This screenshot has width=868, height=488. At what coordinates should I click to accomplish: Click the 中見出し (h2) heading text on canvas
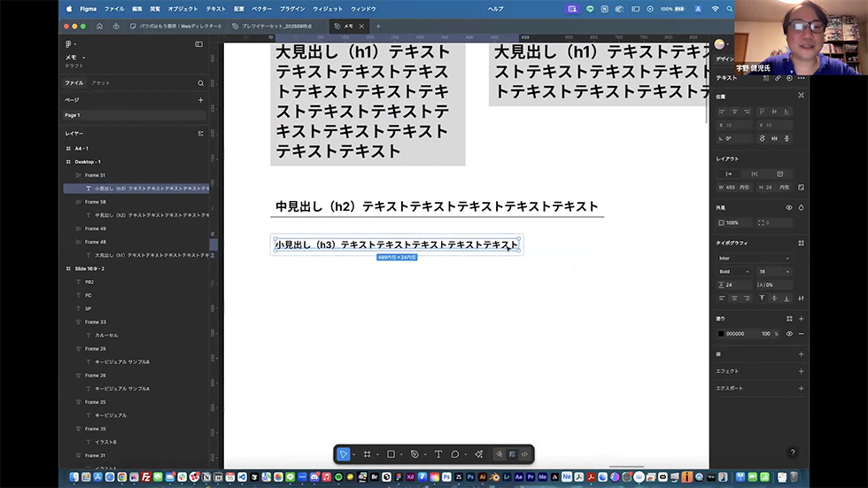pos(437,206)
